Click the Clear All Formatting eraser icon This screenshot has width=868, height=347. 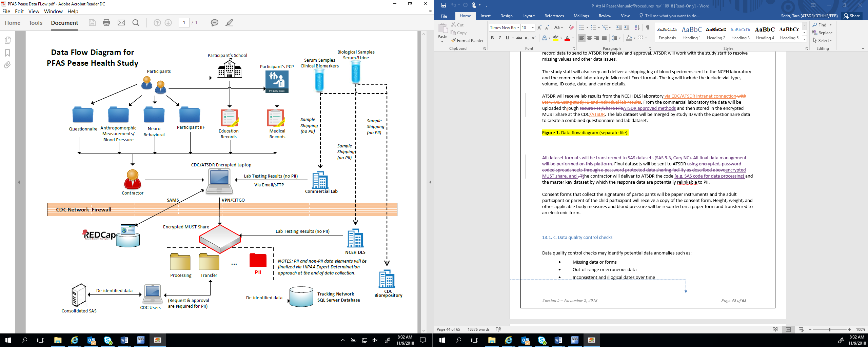point(571,27)
